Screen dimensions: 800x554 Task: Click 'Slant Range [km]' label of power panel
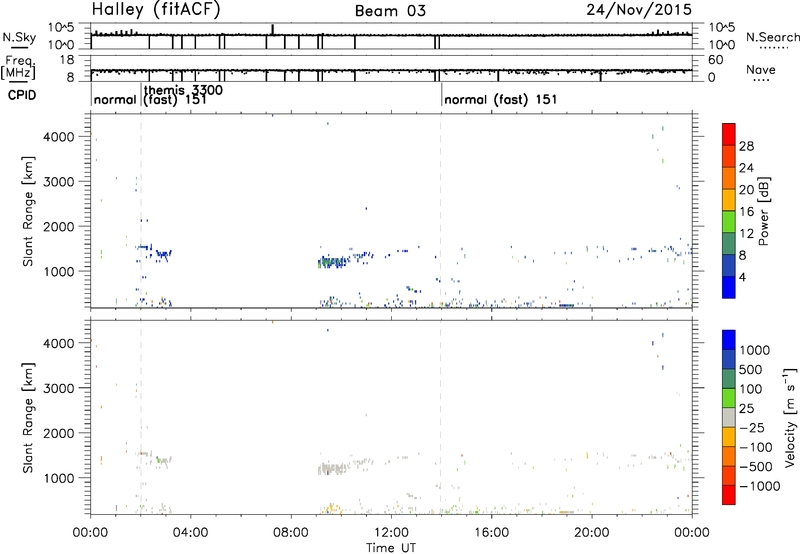[28, 211]
